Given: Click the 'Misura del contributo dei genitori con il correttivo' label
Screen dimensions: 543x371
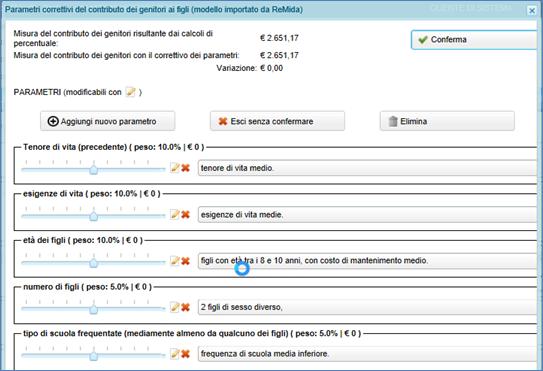Looking at the screenshot, I should click(x=126, y=55).
